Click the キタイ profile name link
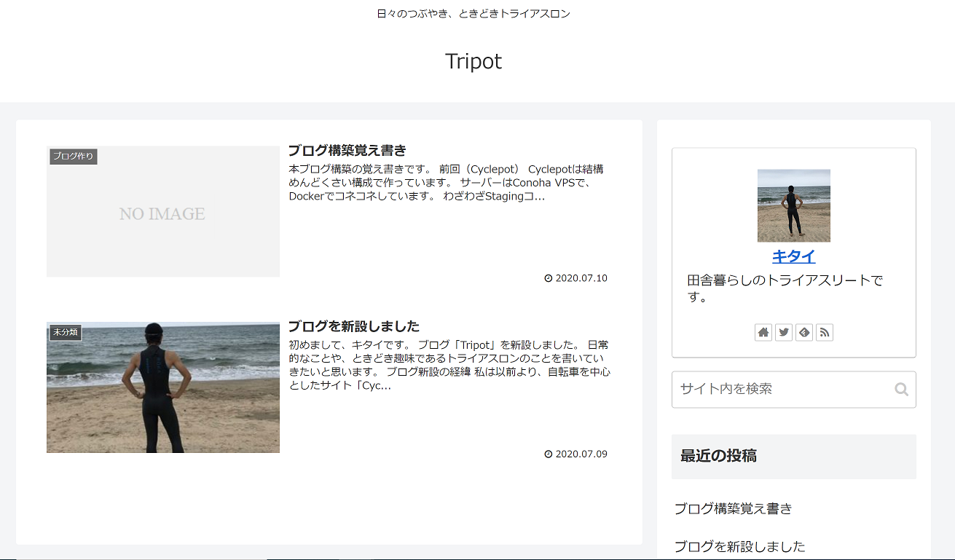Screen dimensions: 955x560 pos(794,256)
